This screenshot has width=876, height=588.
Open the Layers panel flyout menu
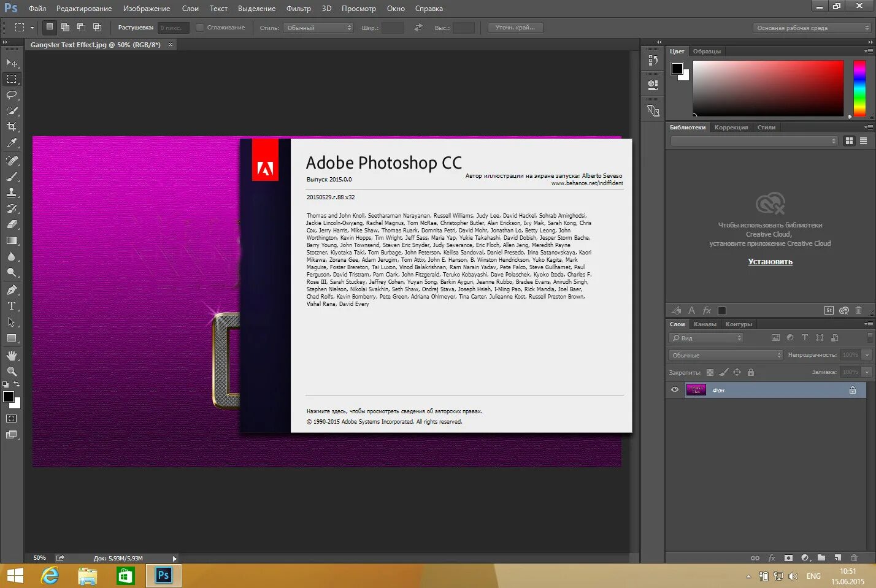click(869, 324)
